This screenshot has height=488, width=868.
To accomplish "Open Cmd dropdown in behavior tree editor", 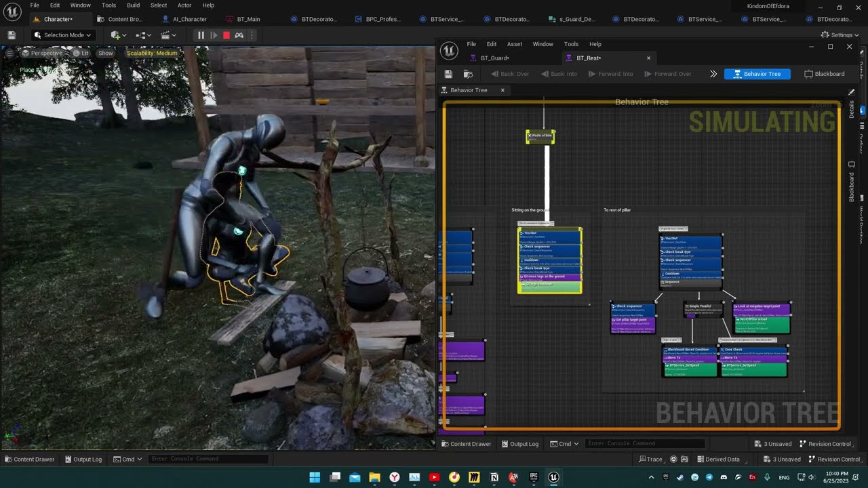I will pyautogui.click(x=564, y=444).
